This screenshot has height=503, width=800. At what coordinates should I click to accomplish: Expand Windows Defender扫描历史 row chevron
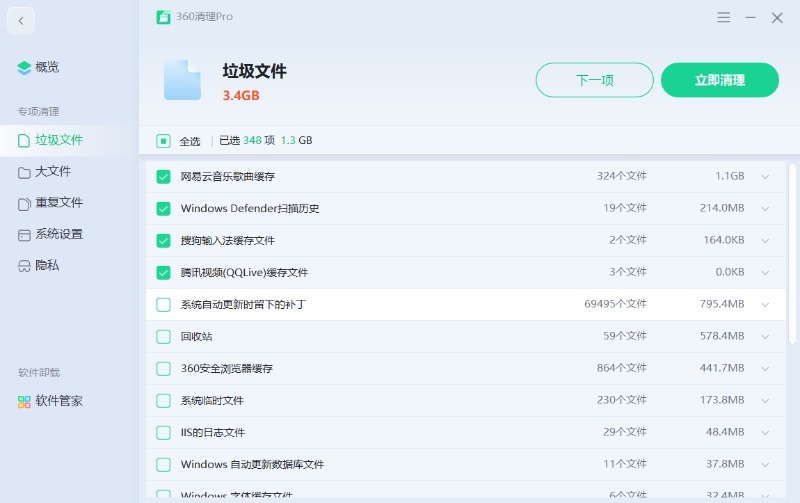pyautogui.click(x=765, y=209)
